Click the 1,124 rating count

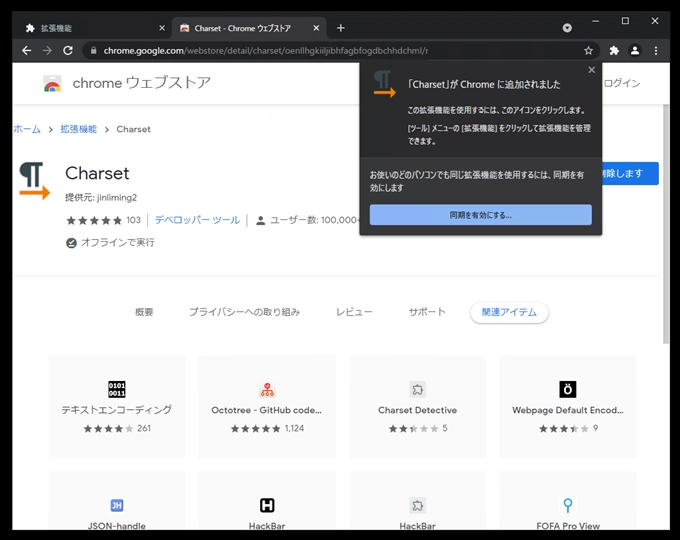(294, 429)
